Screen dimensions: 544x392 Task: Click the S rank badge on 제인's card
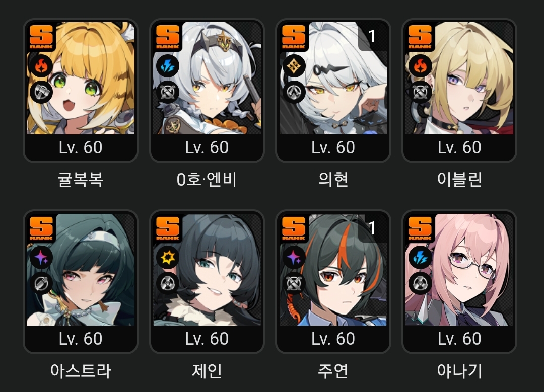168,229
